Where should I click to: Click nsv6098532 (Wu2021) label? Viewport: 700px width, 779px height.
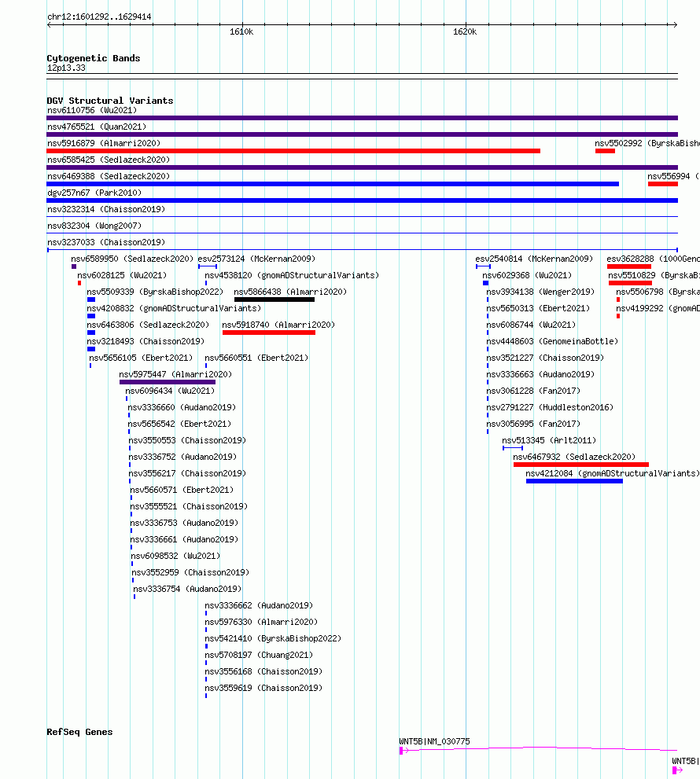coord(175,556)
